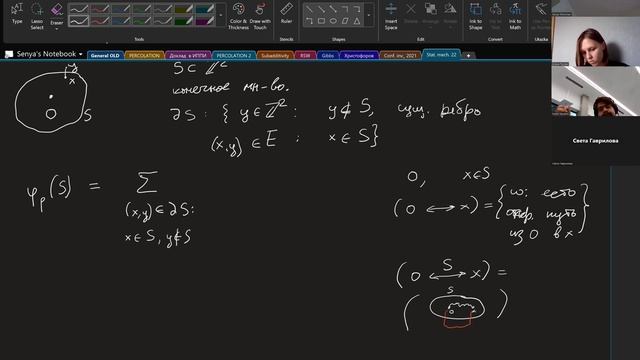The height and width of the screenshot is (360, 640).
Task: Switch to the General OLD section tab
Action: tap(105, 56)
